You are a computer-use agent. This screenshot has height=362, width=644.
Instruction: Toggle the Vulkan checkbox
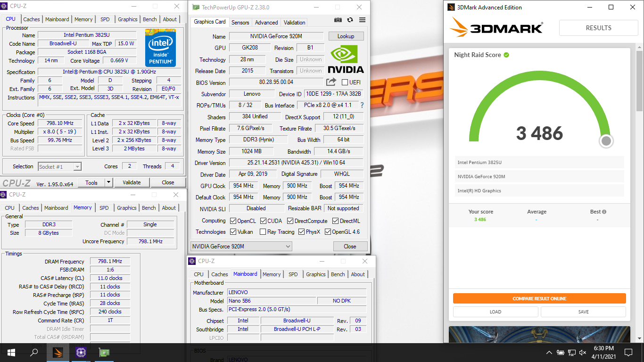pos(233,232)
